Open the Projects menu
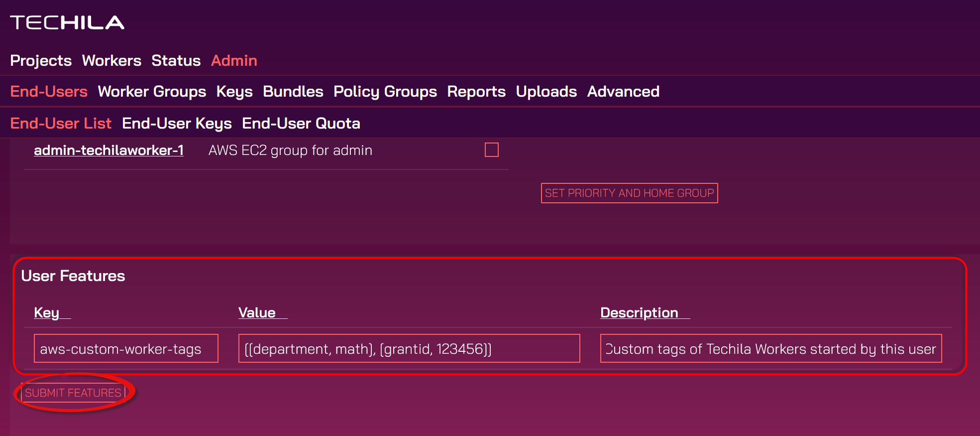The width and height of the screenshot is (980, 436). (41, 61)
